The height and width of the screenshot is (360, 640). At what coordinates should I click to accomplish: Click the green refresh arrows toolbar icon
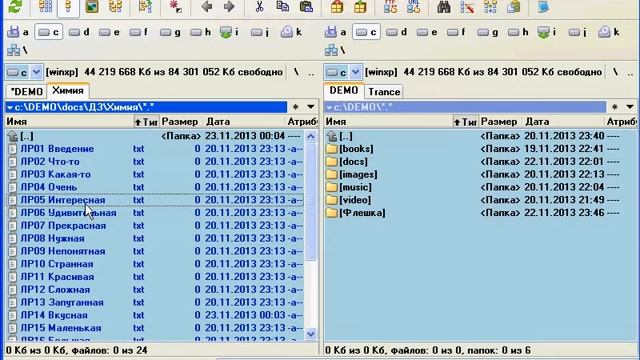pos(16,7)
